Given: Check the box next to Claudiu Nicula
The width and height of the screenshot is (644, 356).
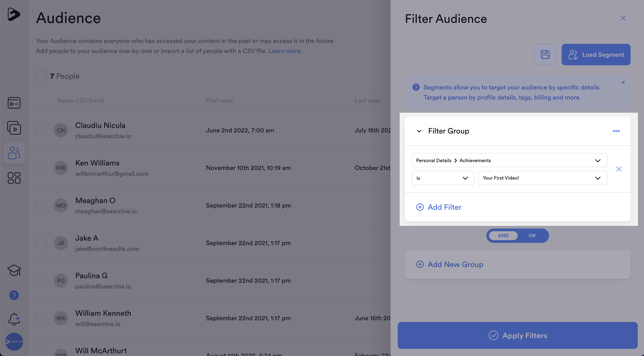Looking at the screenshot, I should coord(41,130).
